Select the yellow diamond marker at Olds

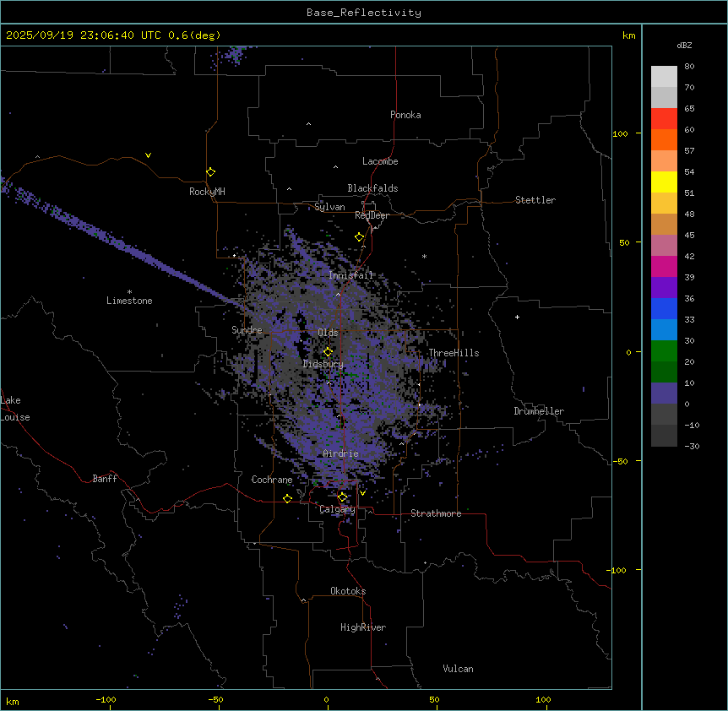328,352
